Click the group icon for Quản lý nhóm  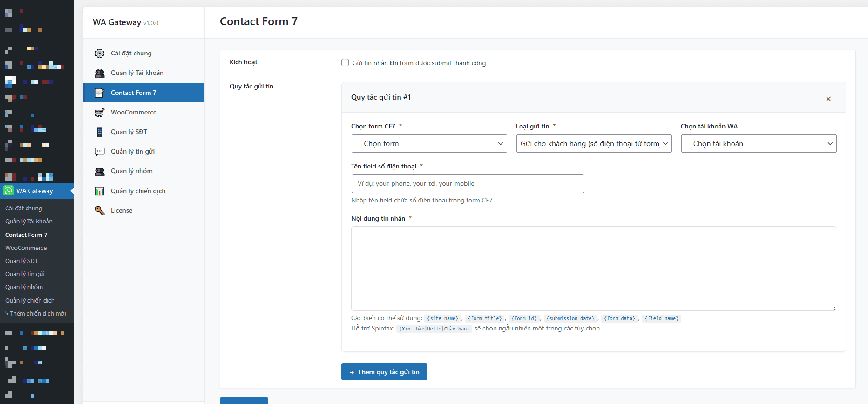coord(100,171)
